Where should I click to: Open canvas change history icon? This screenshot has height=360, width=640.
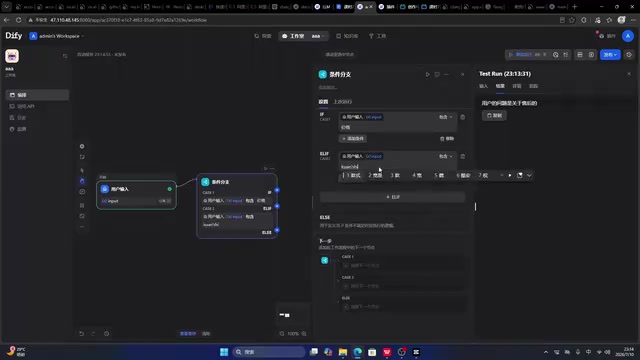tap(107, 333)
